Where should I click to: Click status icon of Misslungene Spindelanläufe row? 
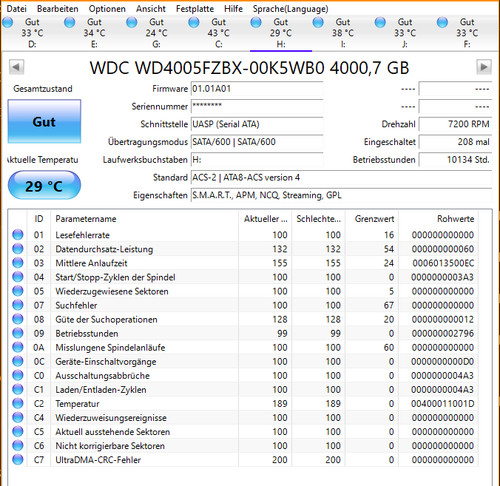18,347
